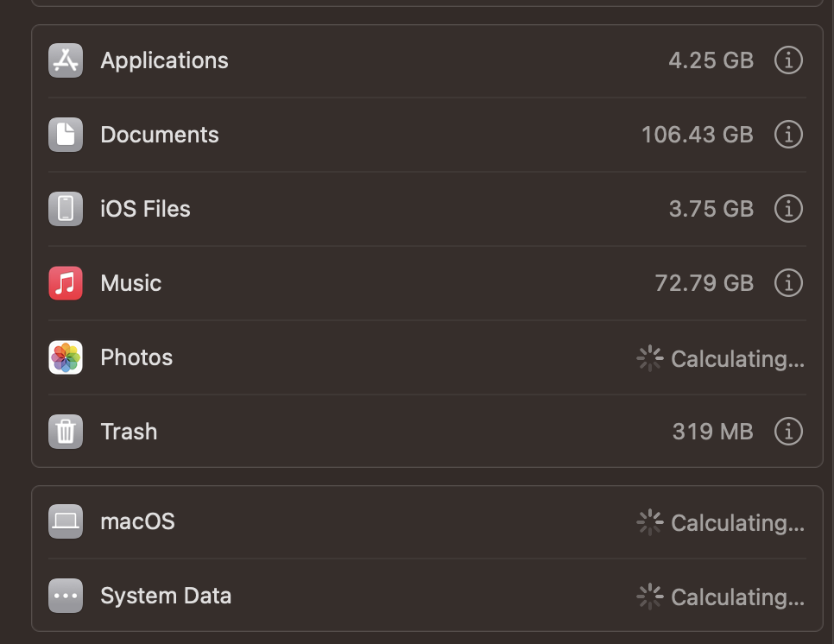Click the 3.75 GB size value

tap(711, 208)
